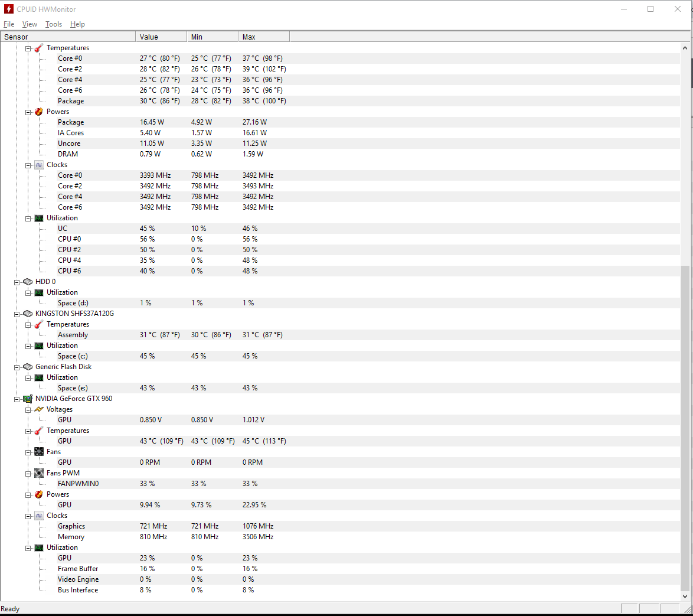
Task: Click the GPU Temperatures thermometer icon
Action: click(x=39, y=431)
